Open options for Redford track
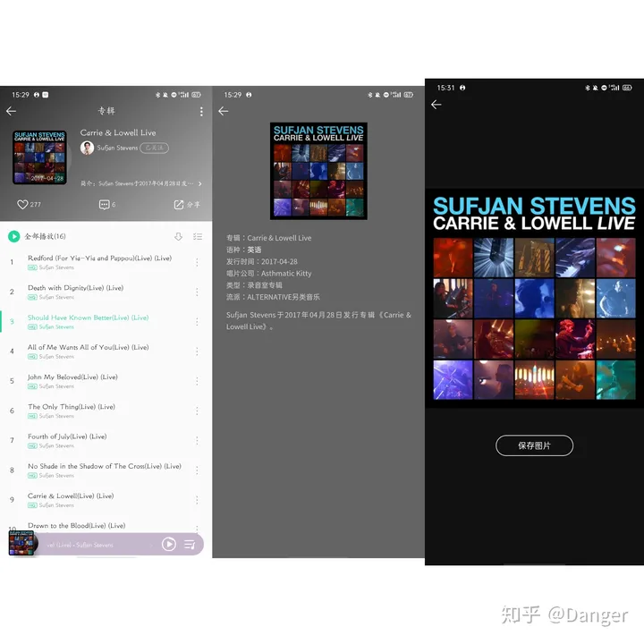 (197, 262)
